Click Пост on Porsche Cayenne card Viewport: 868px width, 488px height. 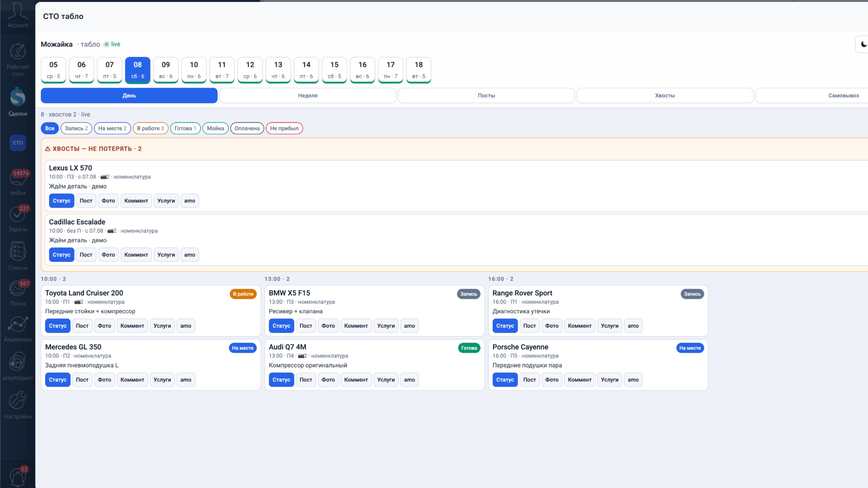pyautogui.click(x=529, y=380)
